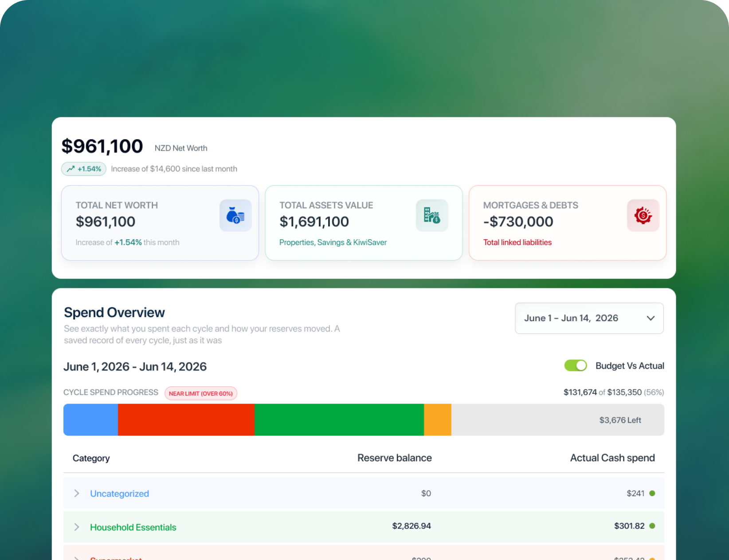
Task: Select the Mortgages & Debts card
Action: [x=568, y=223]
